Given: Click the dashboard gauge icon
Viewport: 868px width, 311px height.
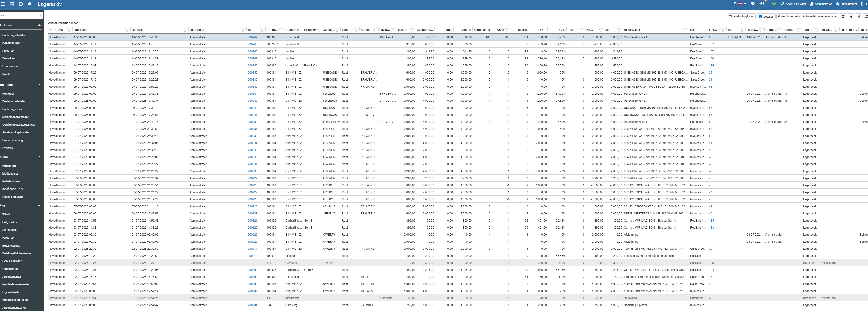Looking at the screenshot, I should pyautogui.click(x=20, y=4).
